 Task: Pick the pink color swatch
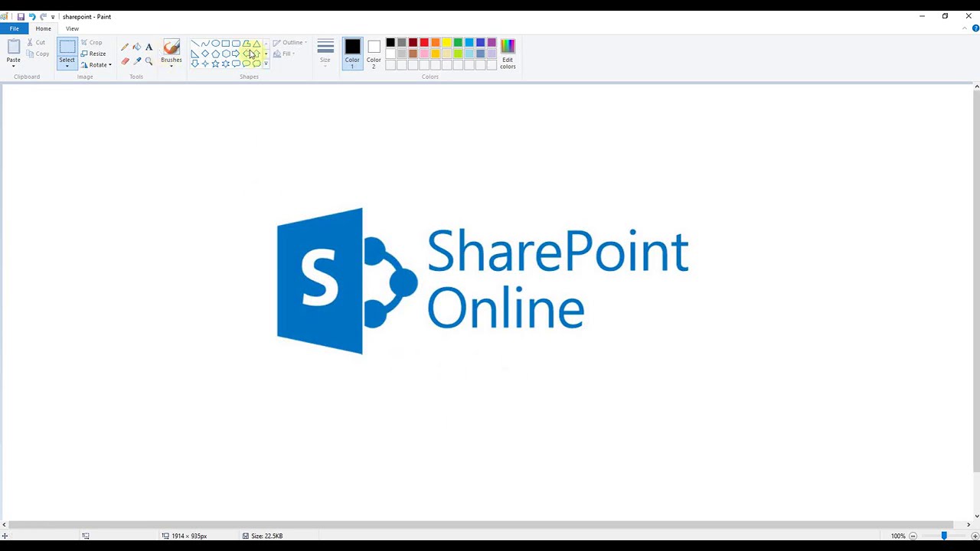424,54
